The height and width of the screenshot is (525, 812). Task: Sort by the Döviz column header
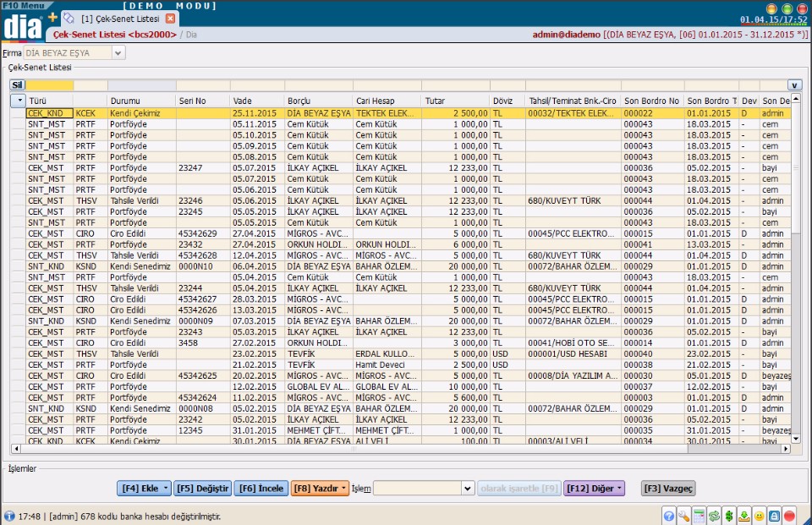click(507, 101)
